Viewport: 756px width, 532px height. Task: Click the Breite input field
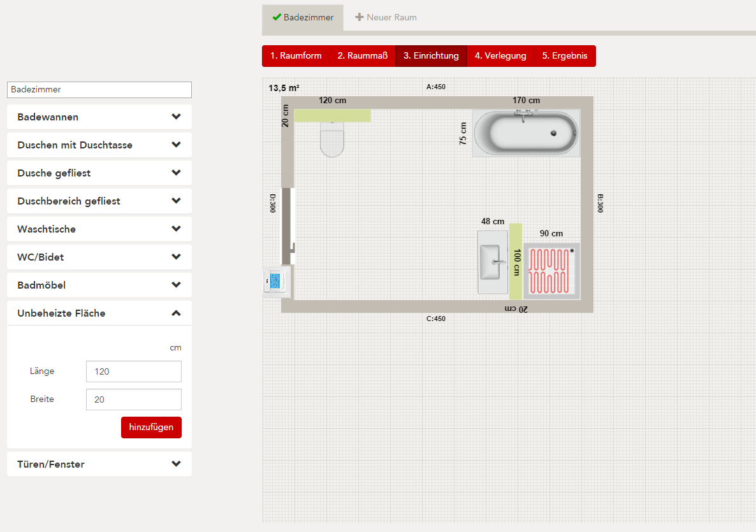coord(134,399)
